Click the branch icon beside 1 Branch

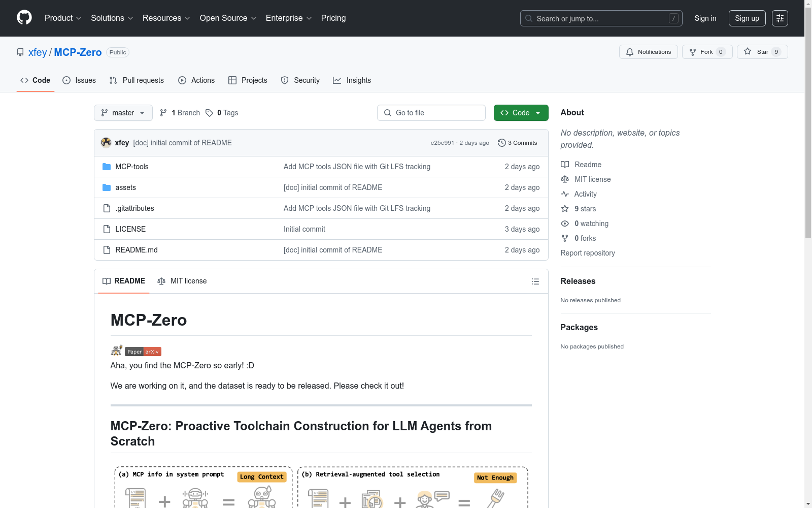tap(163, 113)
